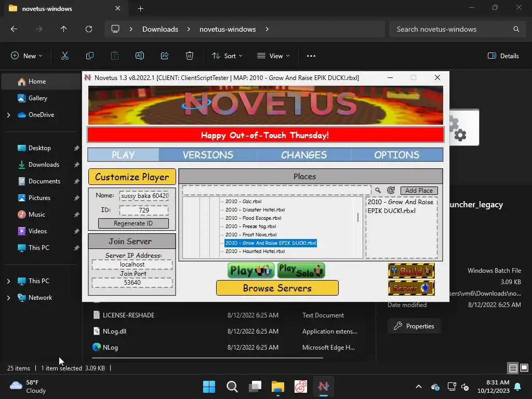The image size is (532, 399).
Task: Focus the player Name field
Action: [x=144, y=196]
